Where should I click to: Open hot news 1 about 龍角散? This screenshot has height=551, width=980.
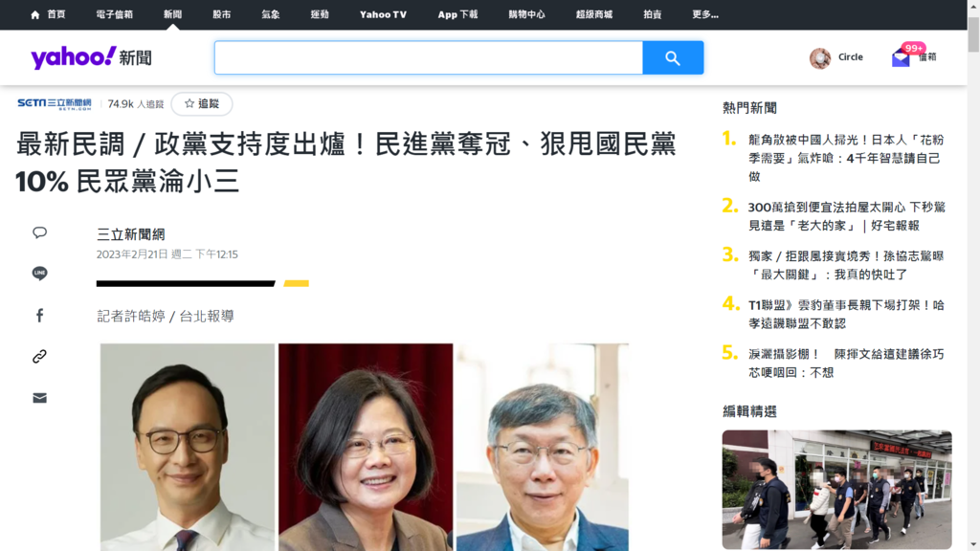click(846, 158)
